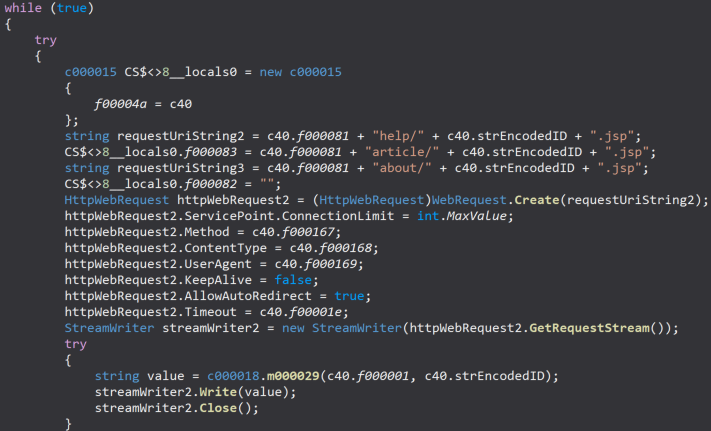The image size is (711, 431).
Task: Select the "help/" string literal
Action: [398, 136]
